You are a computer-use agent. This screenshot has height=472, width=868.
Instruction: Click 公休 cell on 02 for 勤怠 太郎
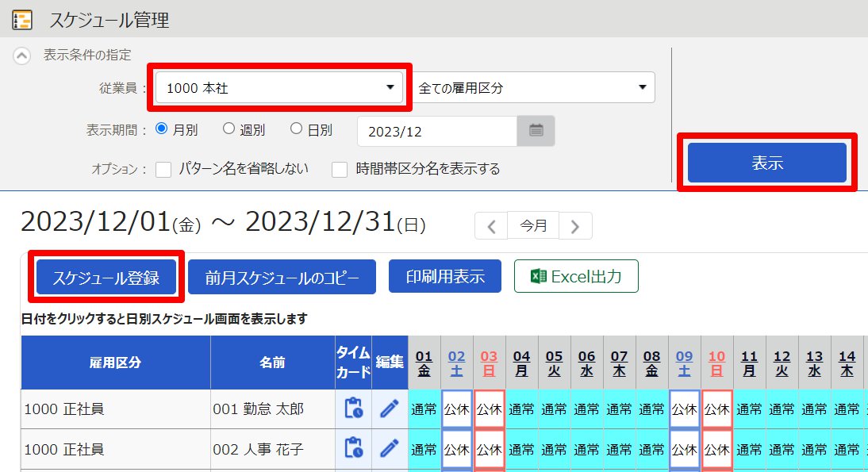coord(457,409)
